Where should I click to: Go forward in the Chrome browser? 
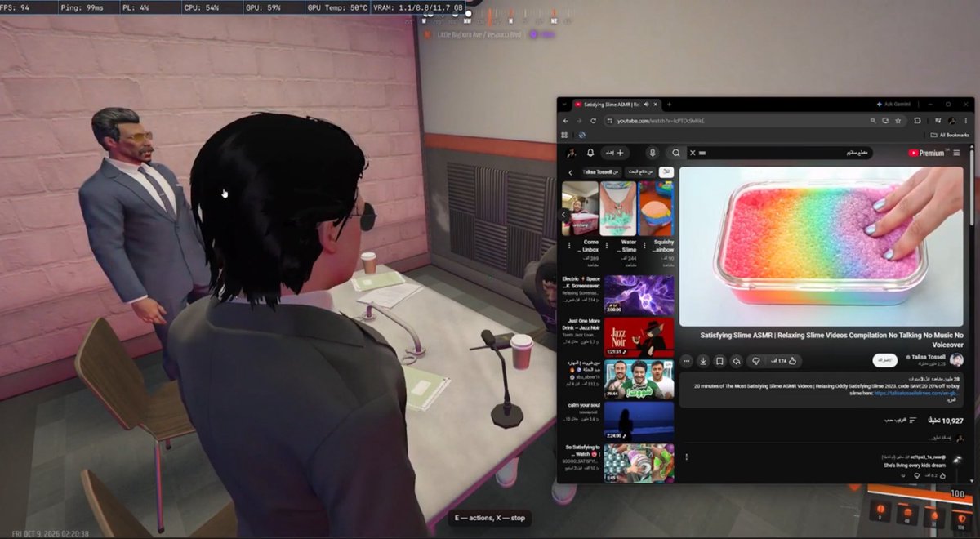coord(580,121)
